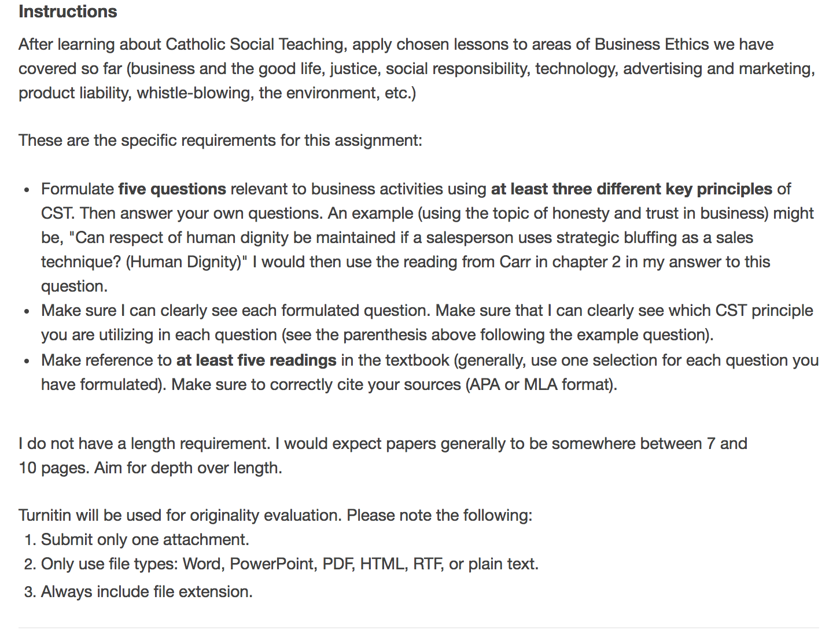The height and width of the screenshot is (633, 840).
Task: Click 'These are the specific requirements' line
Action: [x=220, y=141]
